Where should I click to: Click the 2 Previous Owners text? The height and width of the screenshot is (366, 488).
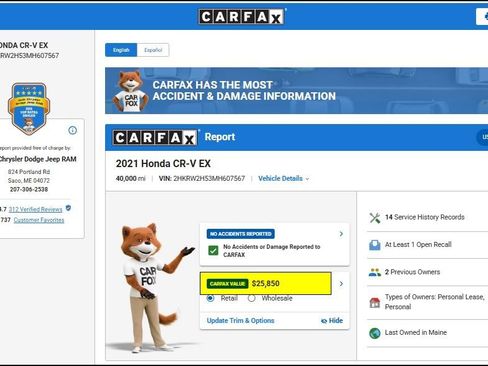pos(412,272)
